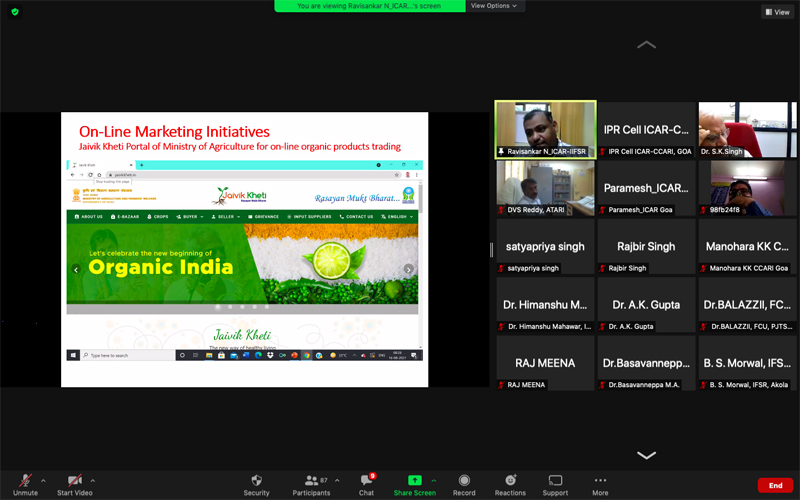This screenshot has height=500, width=800.
Task: Expand the View Options dropdown
Action: 493,6
